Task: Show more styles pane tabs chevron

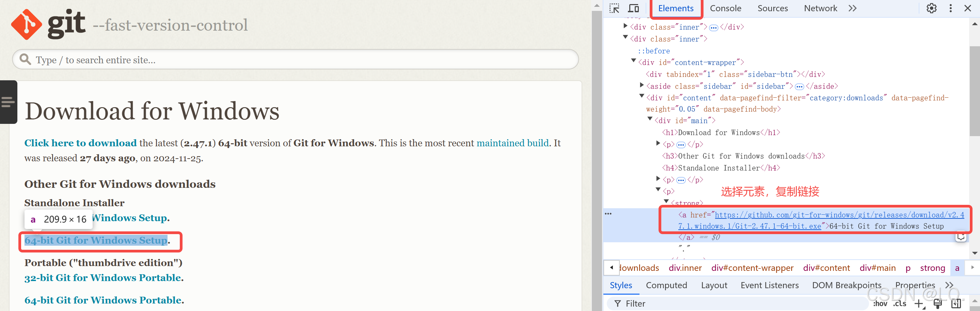Action: (x=949, y=285)
